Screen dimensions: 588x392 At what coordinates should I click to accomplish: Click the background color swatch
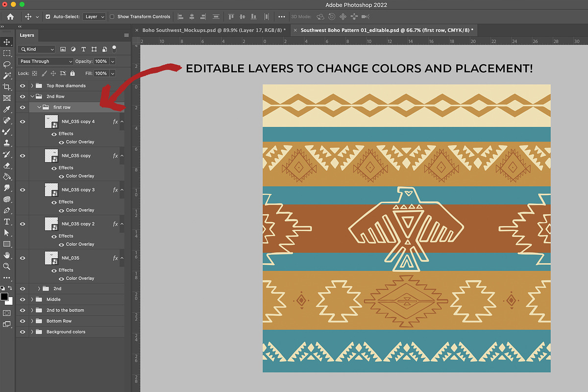coord(9,301)
